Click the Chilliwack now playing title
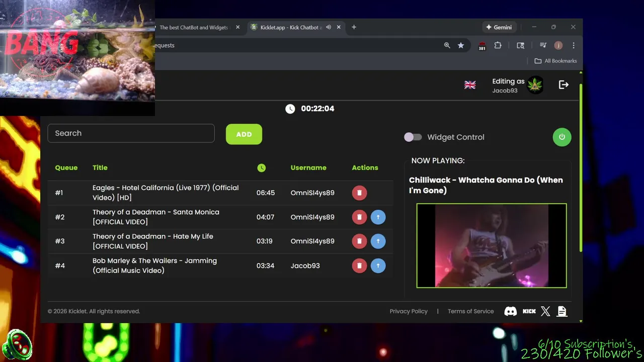Viewport: 644px width, 362px height. point(486,185)
